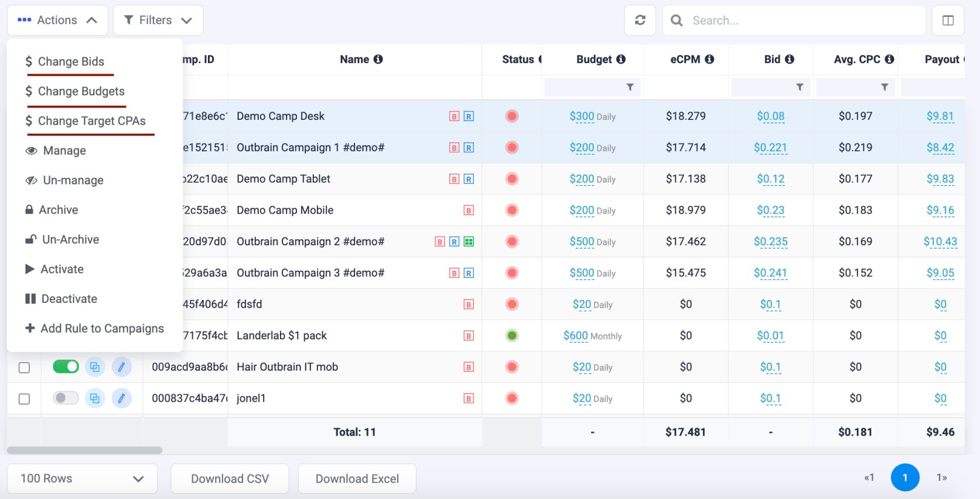The image size is (980, 499).
Task: Select Add Rule to Campaigns
Action: click(95, 329)
